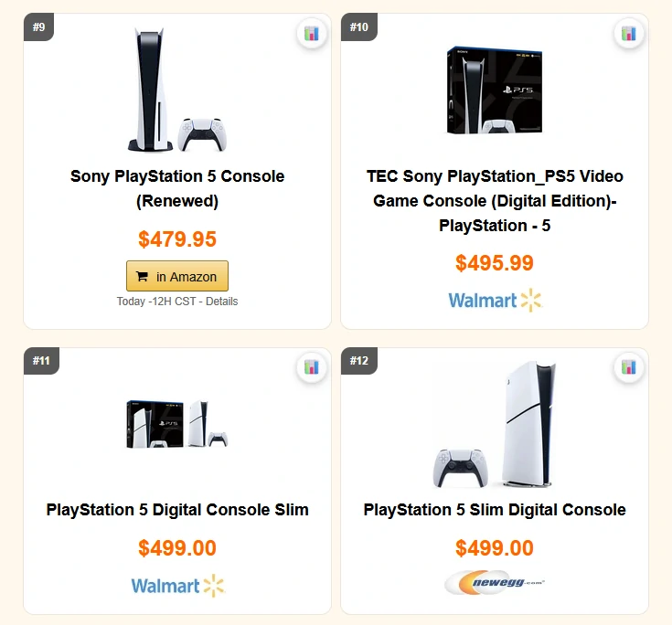672x625 pixels.
Task: Open Sony PlayStation 5 Console (Renewed) title
Action: point(177,188)
